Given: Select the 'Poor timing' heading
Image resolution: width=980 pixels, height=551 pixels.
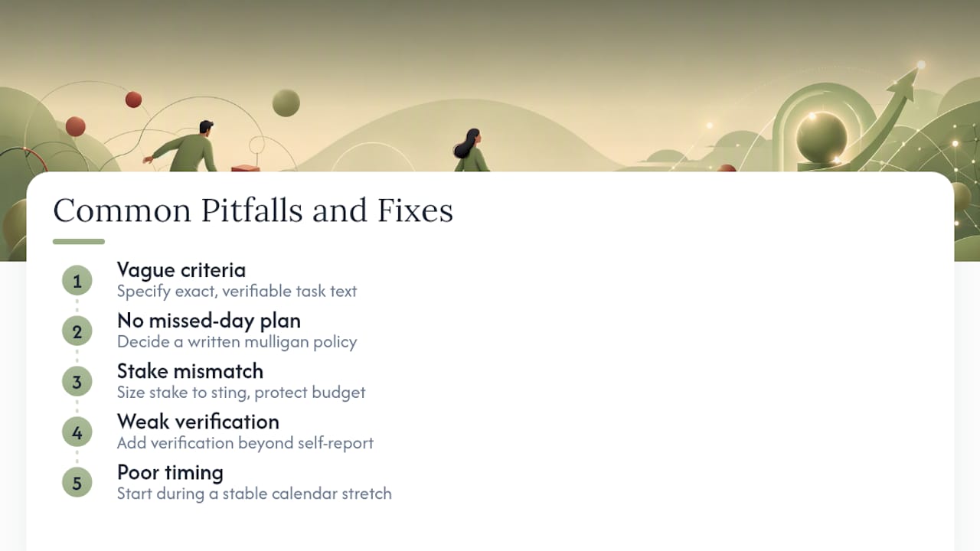Looking at the screenshot, I should (x=170, y=472).
